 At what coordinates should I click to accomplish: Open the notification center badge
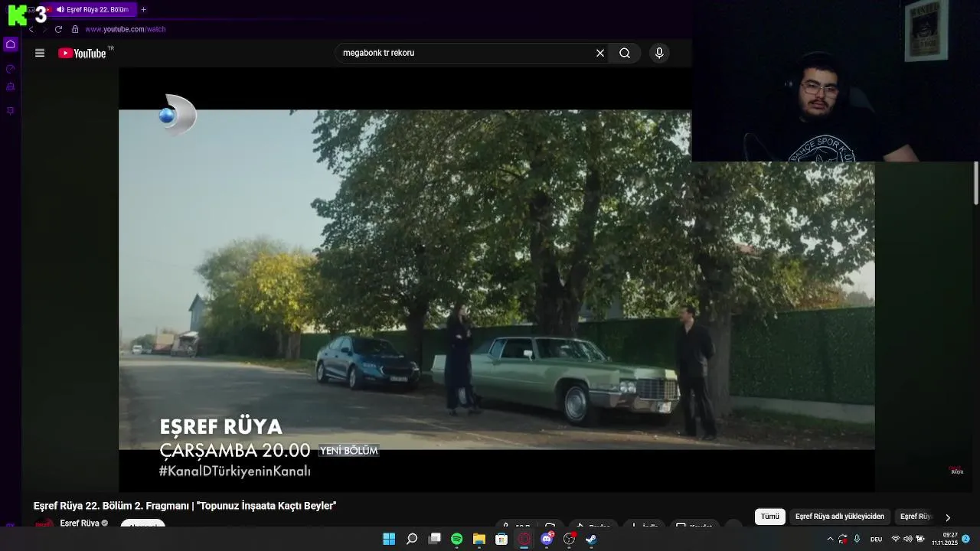pyautogui.click(x=966, y=539)
